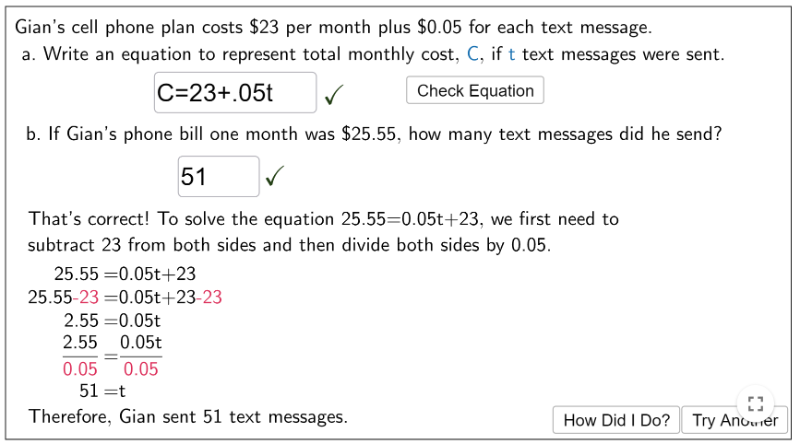Click the Check Equation button

[x=475, y=90]
